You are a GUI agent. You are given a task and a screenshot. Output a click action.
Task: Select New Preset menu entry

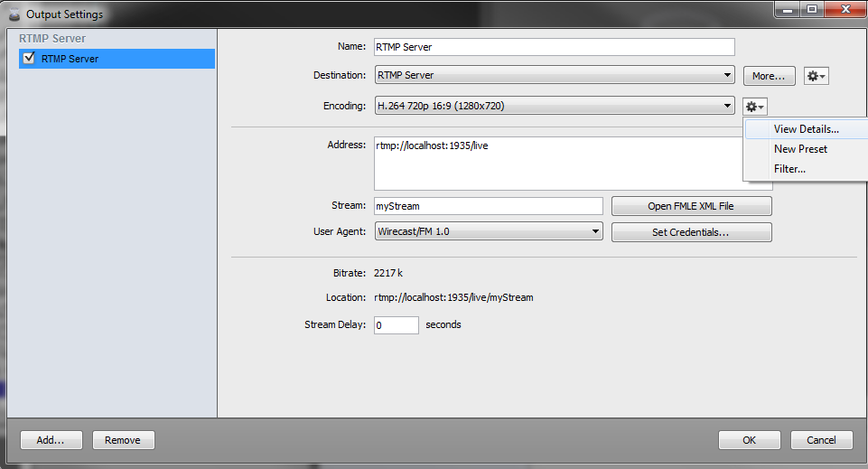point(800,149)
